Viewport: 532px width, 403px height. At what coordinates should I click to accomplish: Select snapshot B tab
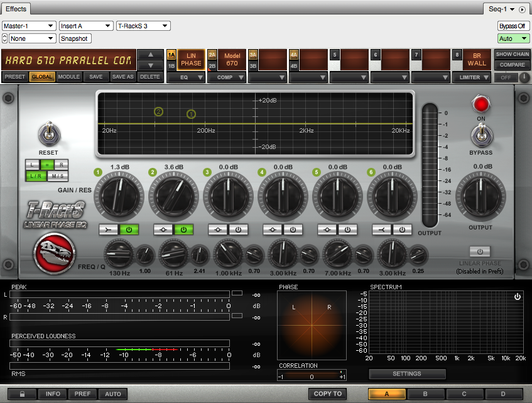point(425,394)
